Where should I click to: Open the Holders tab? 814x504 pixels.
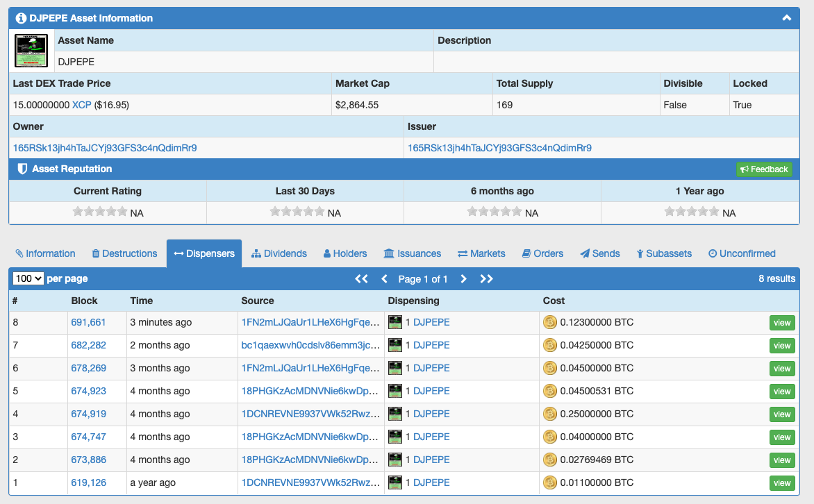tap(345, 253)
